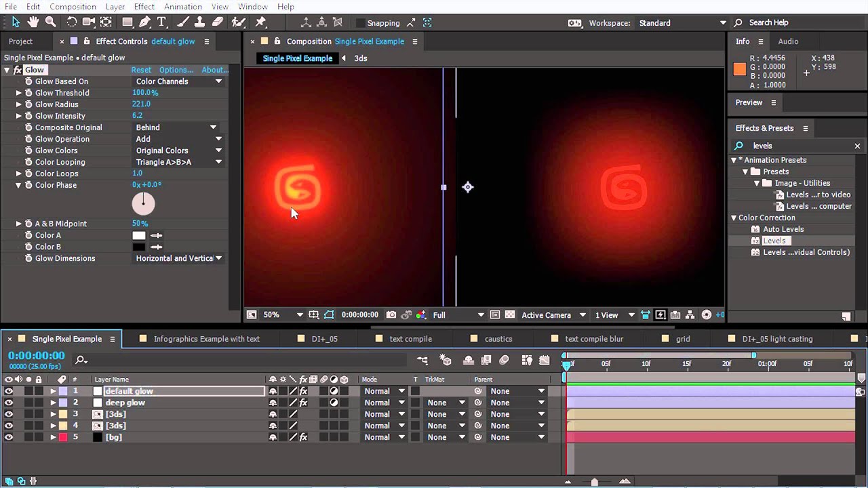Click Options... in the Glow effect
This screenshot has width=868, height=488.
coord(176,70)
